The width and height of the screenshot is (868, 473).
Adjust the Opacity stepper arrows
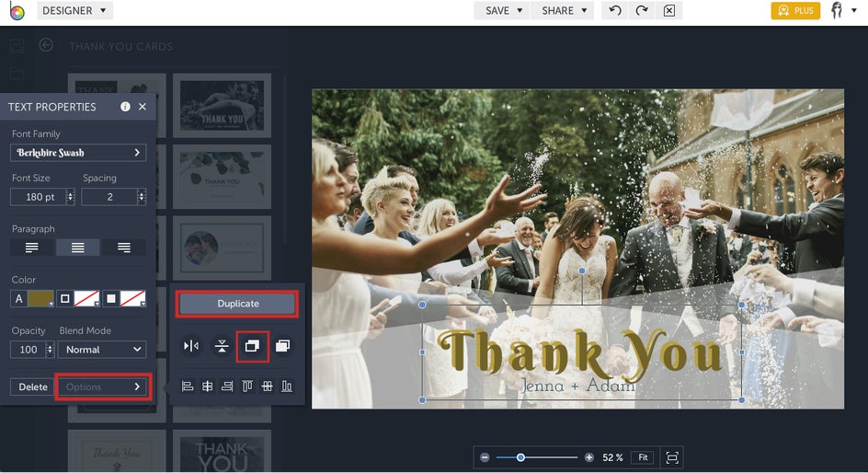[x=51, y=350]
